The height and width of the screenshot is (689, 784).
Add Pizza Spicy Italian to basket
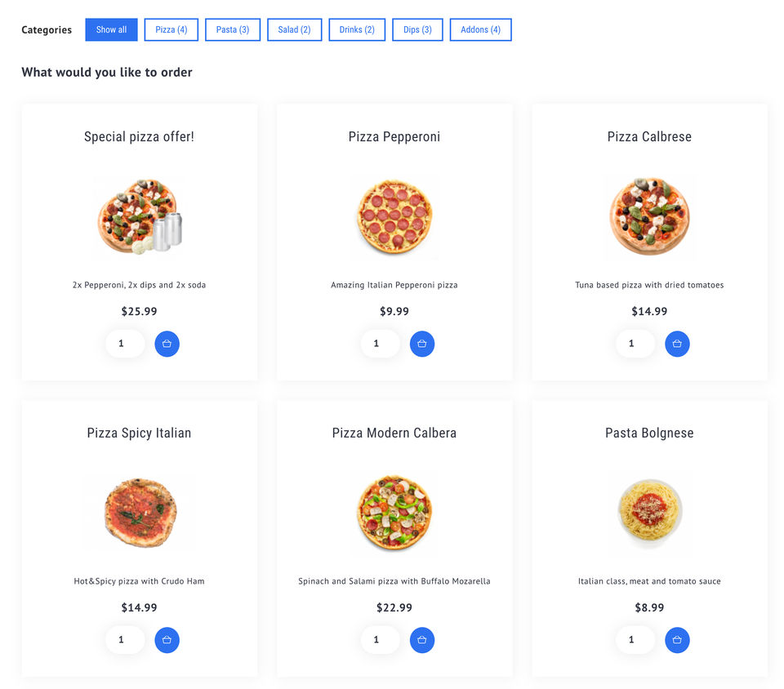167,640
